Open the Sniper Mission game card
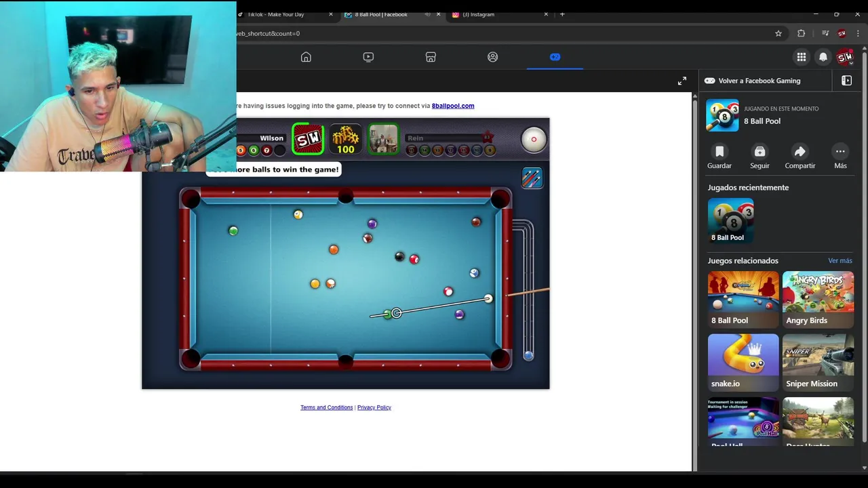This screenshot has height=488, width=868. (818, 363)
